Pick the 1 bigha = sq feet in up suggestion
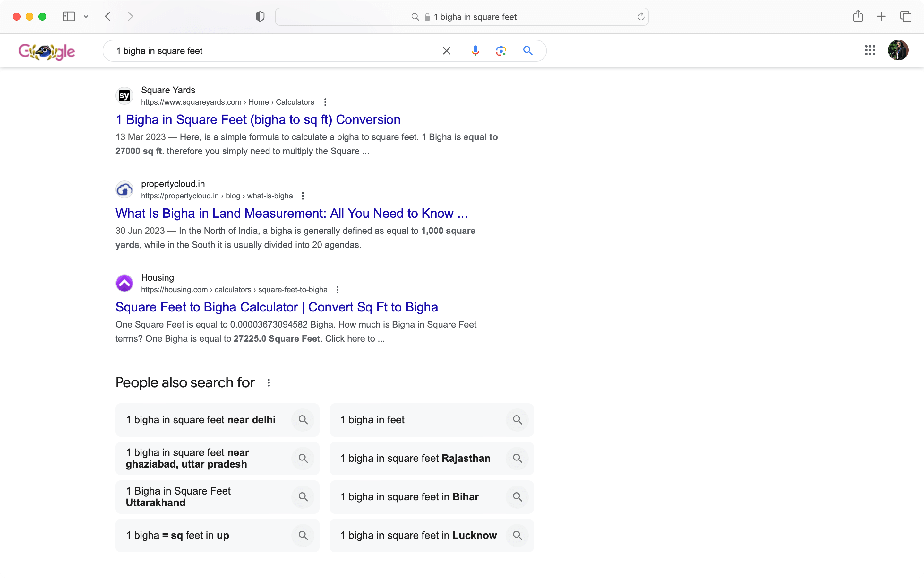Viewport: 924px width, 578px height. (217, 535)
